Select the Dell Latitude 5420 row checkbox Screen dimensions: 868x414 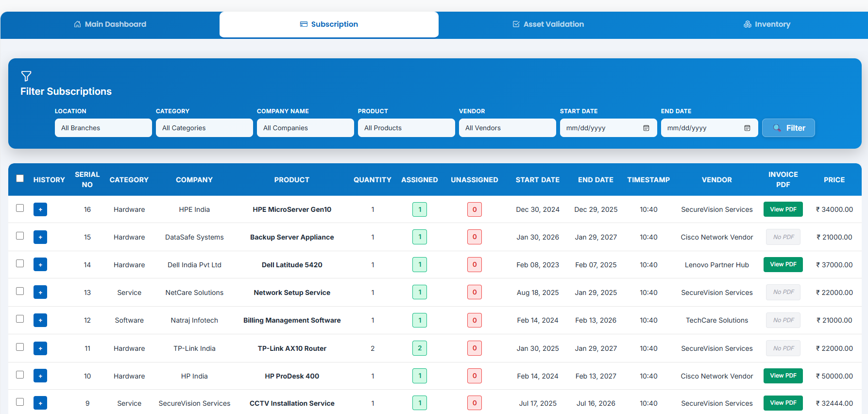pyautogui.click(x=20, y=263)
